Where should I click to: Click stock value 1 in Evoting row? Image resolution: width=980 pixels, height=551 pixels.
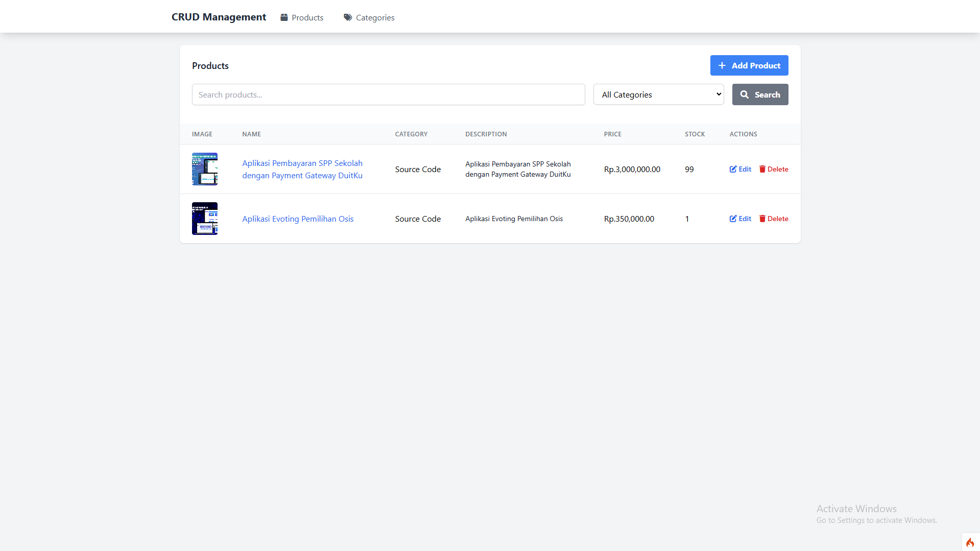(x=687, y=219)
